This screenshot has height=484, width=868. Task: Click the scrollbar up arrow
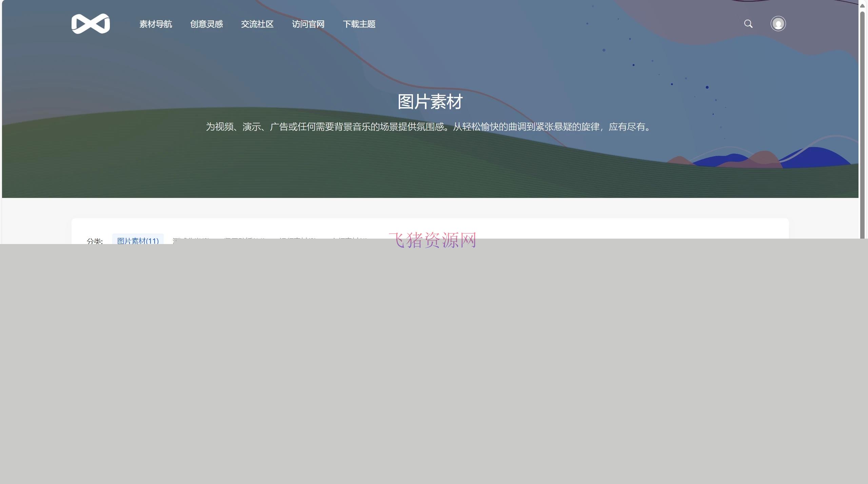[x=862, y=5]
